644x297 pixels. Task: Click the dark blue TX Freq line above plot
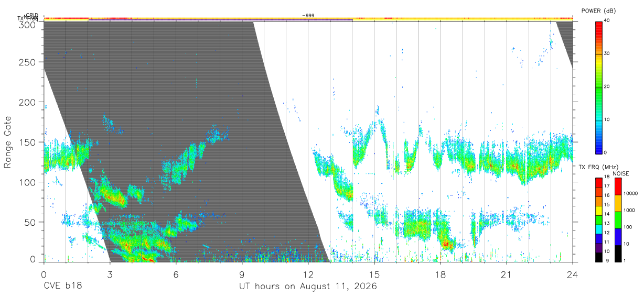pyautogui.click(x=220, y=20)
